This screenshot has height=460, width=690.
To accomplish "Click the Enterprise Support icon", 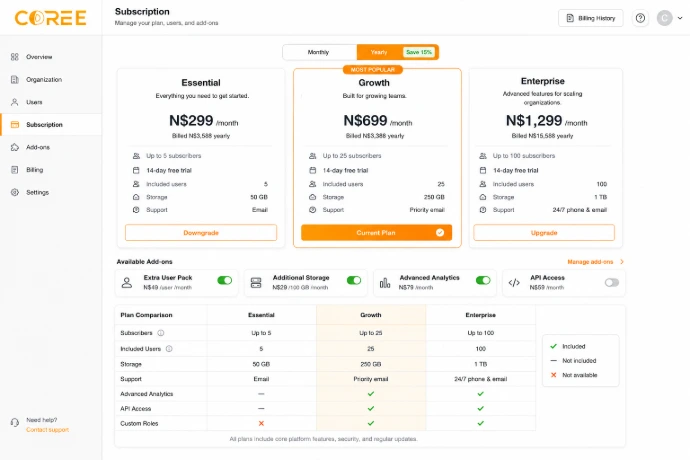I will point(483,210).
